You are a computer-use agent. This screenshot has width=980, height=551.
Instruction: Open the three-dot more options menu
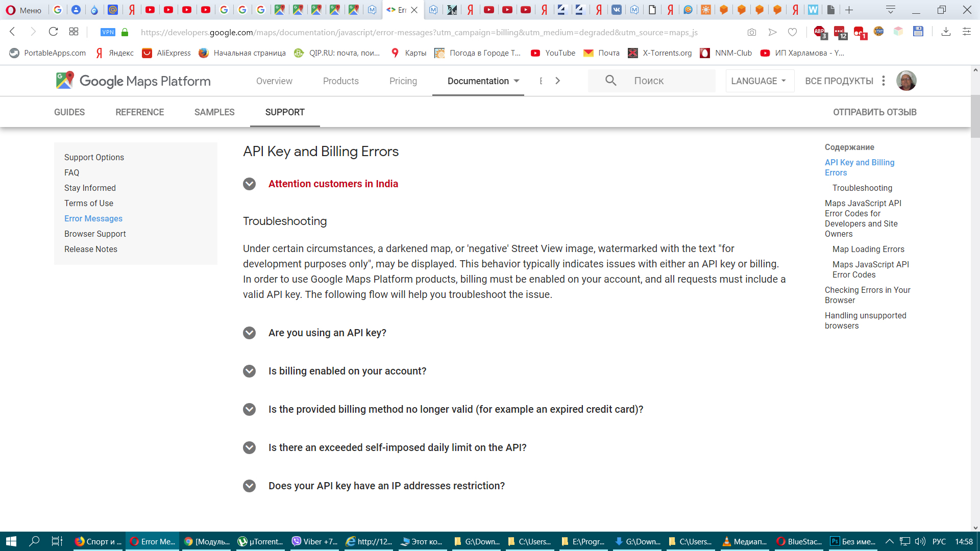pos(884,81)
